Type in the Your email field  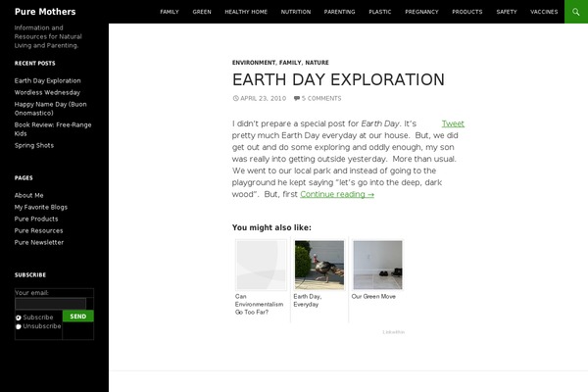[x=50, y=304]
